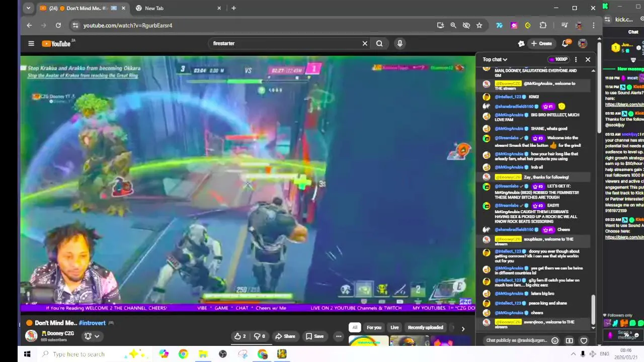The height and width of the screenshot is (362, 644).
Task: Open the blue 7tv extension icon
Action: click(x=500, y=25)
